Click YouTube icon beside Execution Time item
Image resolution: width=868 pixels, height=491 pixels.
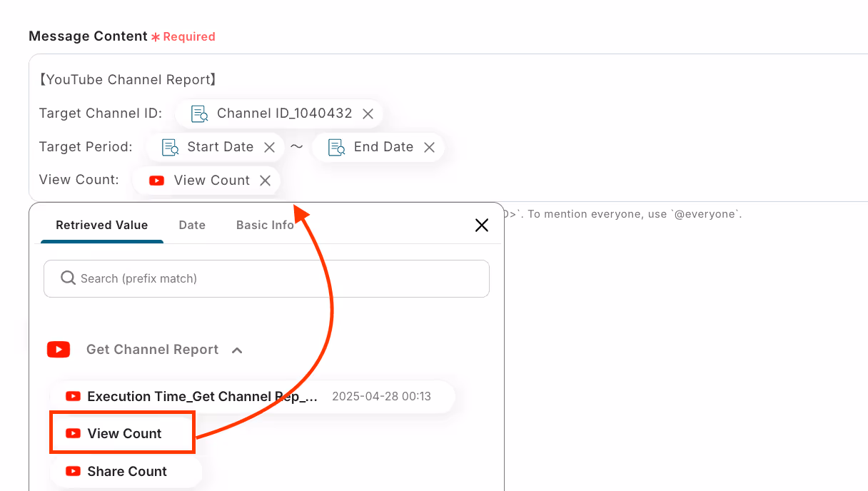pyautogui.click(x=73, y=396)
